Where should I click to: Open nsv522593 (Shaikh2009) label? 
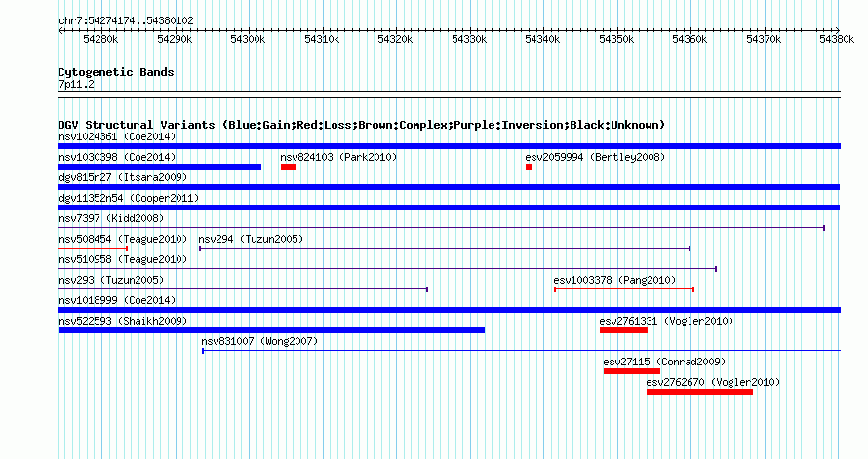click(x=123, y=321)
